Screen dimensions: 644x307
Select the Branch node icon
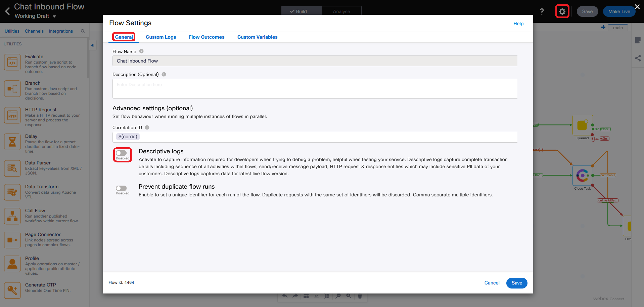(x=12, y=89)
